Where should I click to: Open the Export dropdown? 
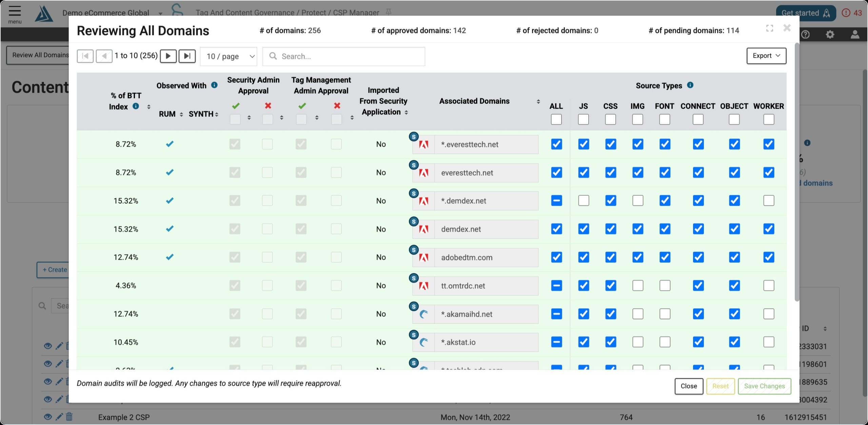point(766,56)
